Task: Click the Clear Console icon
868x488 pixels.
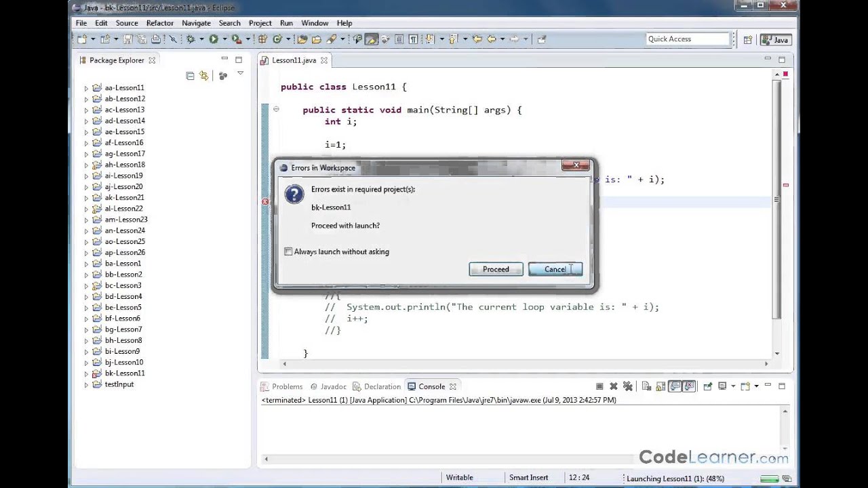Action: pyautogui.click(x=647, y=386)
